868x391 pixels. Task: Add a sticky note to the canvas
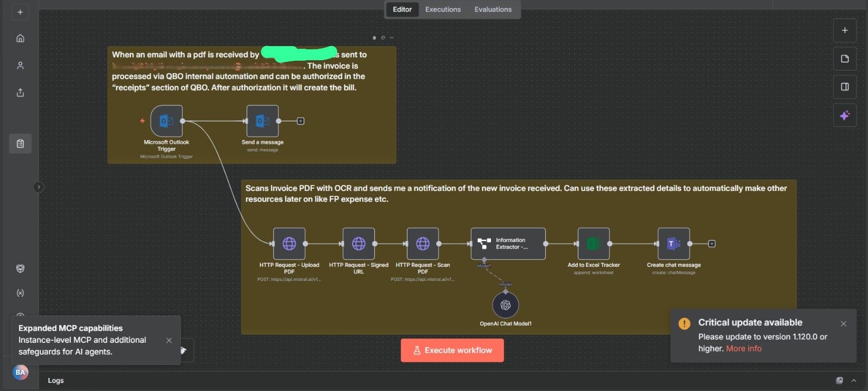(x=845, y=59)
